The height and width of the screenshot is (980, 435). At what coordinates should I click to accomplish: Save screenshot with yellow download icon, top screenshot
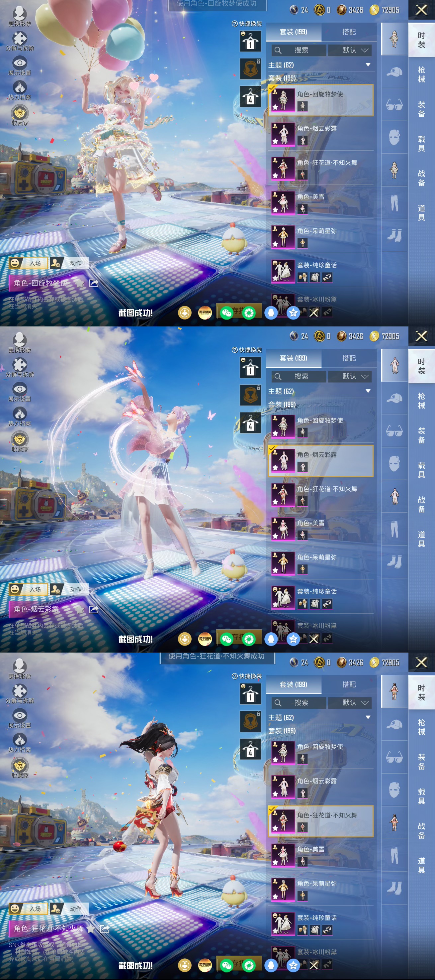point(185,313)
